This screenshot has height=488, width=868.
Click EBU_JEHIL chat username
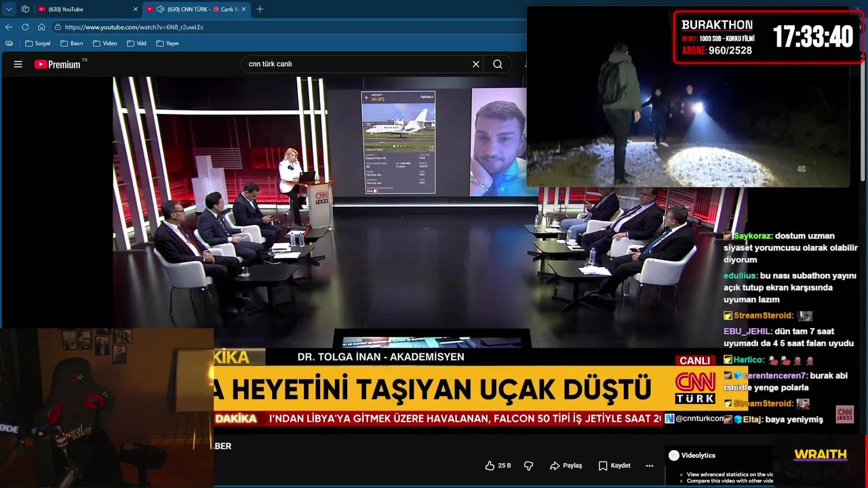coord(748,331)
